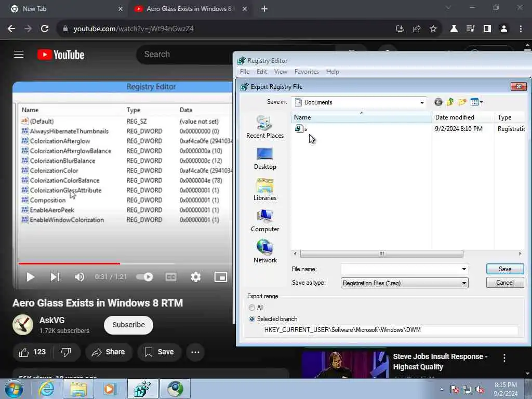The height and width of the screenshot is (399, 532).
Task: Open Registry Editor Edit menu
Action: click(262, 72)
